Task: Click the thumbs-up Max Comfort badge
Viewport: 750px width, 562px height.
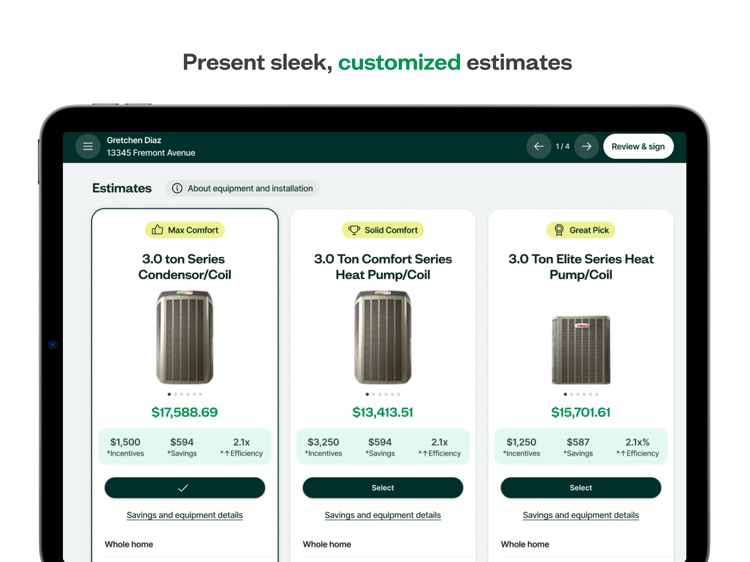Action: click(x=184, y=230)
